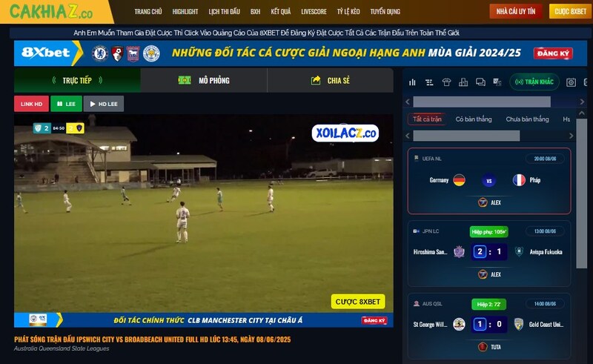Click the match list vertical scrollbar thumb
This screenshot has width=593, height=364.
(582, 193)
